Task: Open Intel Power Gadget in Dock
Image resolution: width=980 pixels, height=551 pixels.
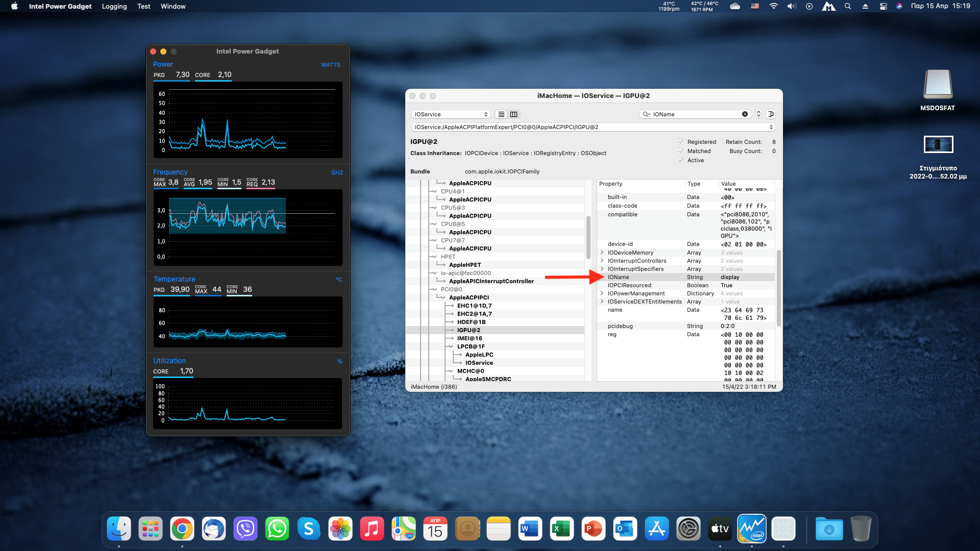Action: tap(752, 529)
